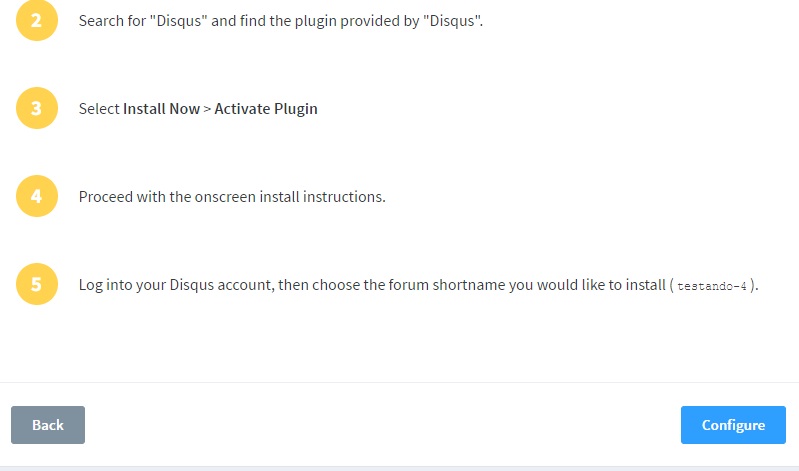Click the yellow step 2 circle
The image size is (799, 471).
37,20
